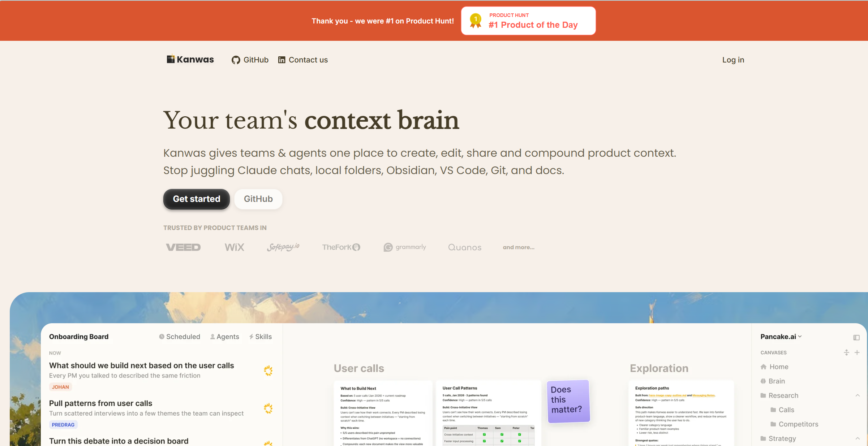The width and height of the screenshot is (868, 446).
Task: Click the plus icon to add a canvas
Action: pyautogui.click(x=857, y=352)
